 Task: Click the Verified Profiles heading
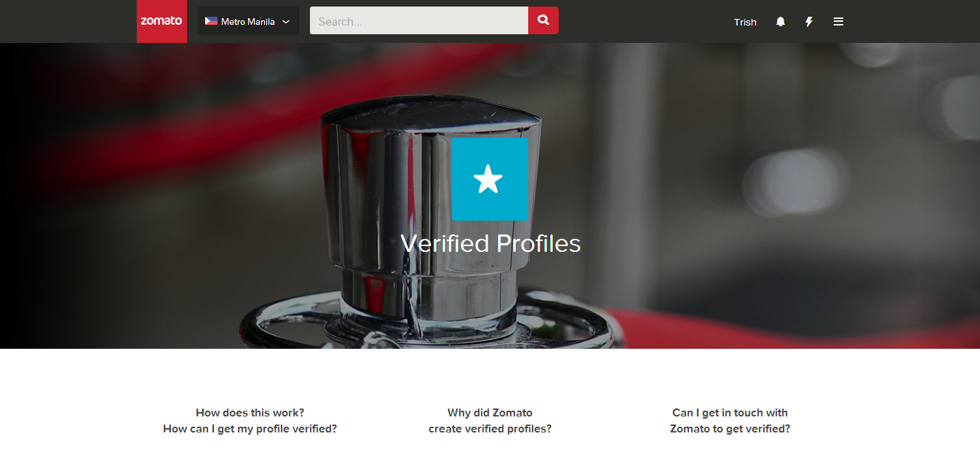(x=490, y=243)
